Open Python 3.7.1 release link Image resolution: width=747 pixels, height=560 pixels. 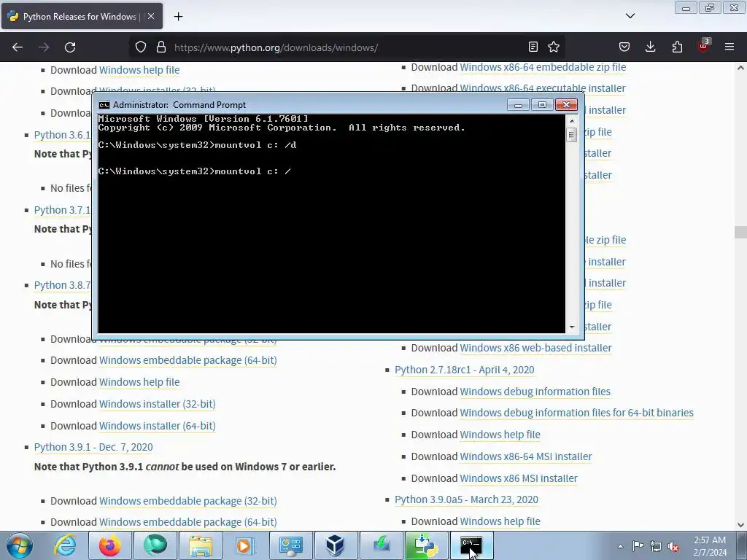click(63, 210)
